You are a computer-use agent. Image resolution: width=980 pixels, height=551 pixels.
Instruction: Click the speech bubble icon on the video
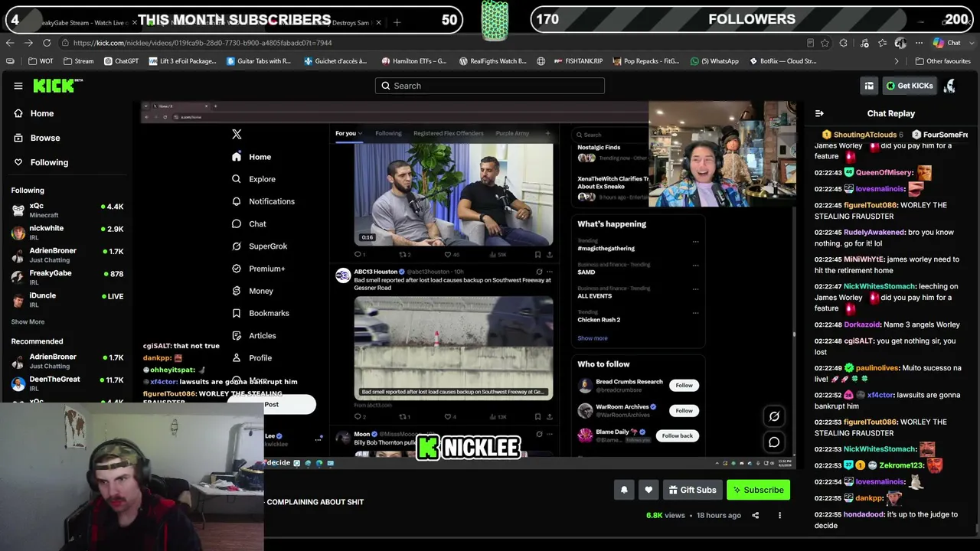pos(774,442)
